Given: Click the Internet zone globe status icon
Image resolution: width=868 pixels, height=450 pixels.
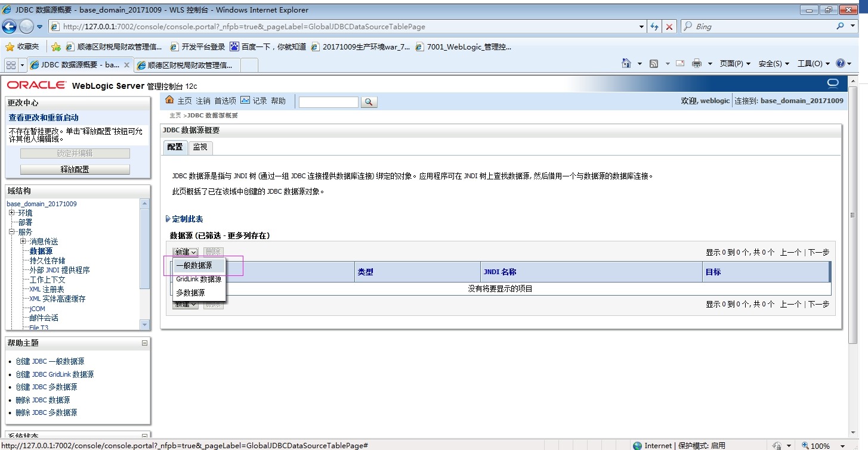Looking at the screenshot, I should pyautogui.click(x=638, y=445).
